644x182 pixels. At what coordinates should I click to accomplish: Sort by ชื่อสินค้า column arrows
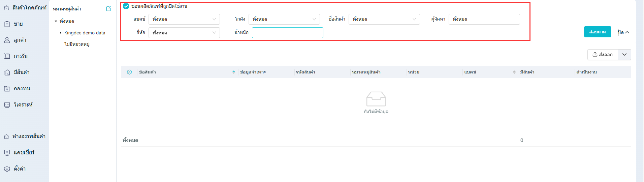[x=234, y=72]
